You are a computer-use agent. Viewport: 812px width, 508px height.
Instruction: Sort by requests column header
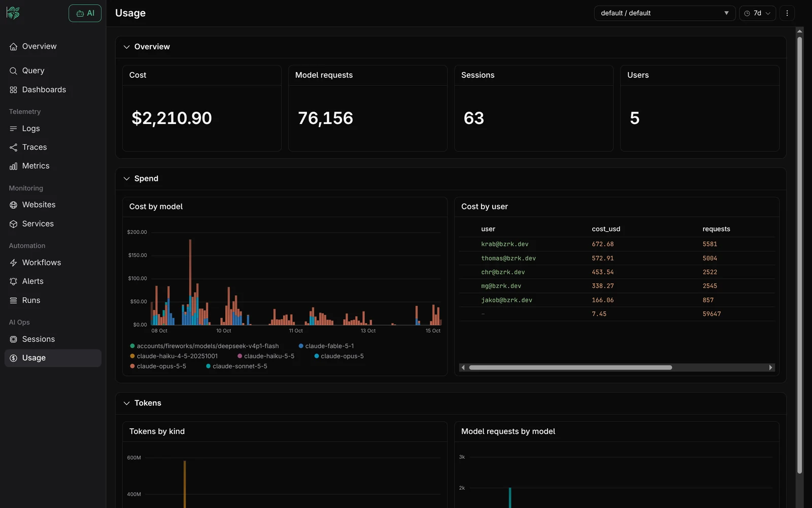click(x=716, y=229)
